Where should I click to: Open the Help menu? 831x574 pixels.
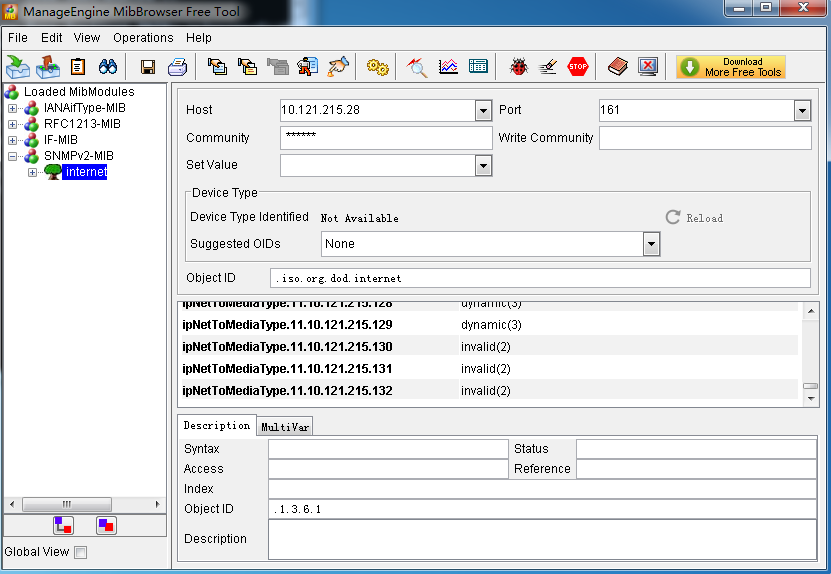[199, 38]
